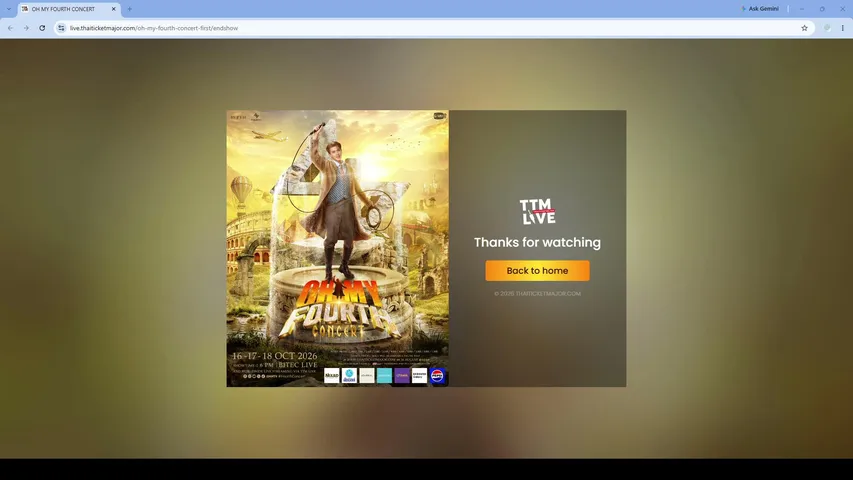This screenshot has width=853, height=480.
Task: Minimize the Chrome window
Action: (801, 9)
